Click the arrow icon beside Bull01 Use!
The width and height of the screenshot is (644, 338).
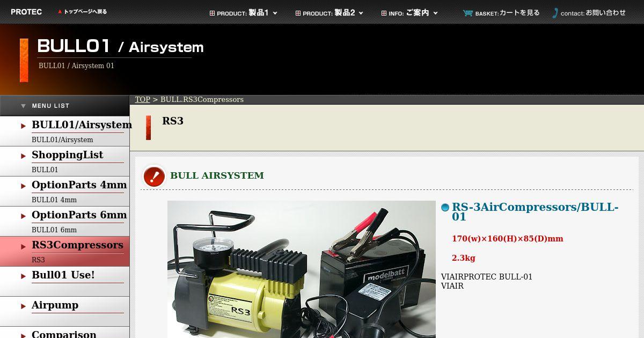[23, 276]
